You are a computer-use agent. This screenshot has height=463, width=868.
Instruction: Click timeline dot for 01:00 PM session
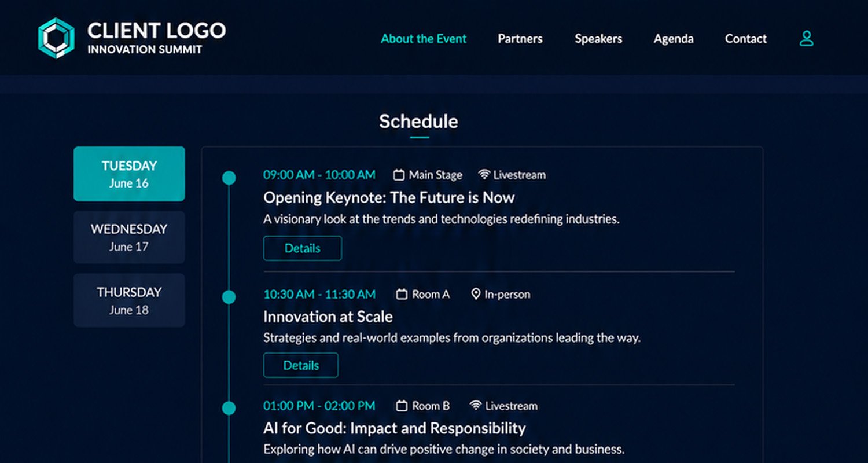click(229, 408)
